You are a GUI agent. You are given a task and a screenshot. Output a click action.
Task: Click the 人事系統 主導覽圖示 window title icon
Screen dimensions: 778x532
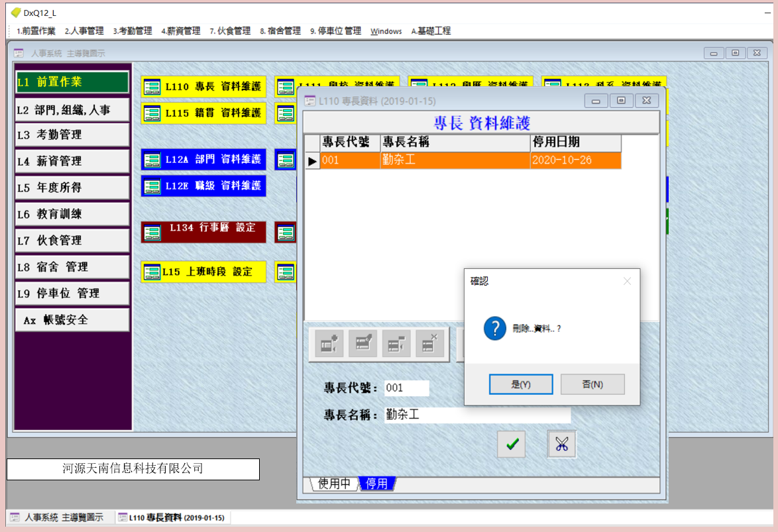(19, 53)
